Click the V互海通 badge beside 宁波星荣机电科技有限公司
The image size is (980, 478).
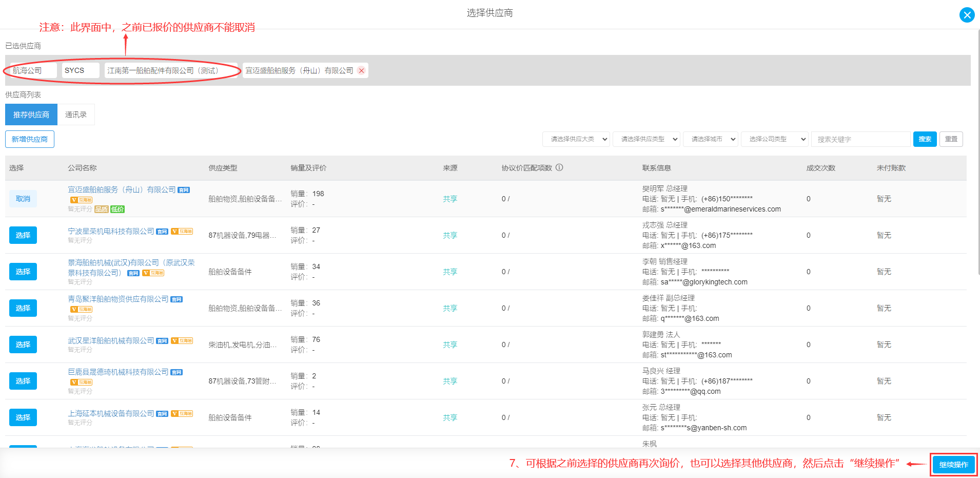point(182,232)
